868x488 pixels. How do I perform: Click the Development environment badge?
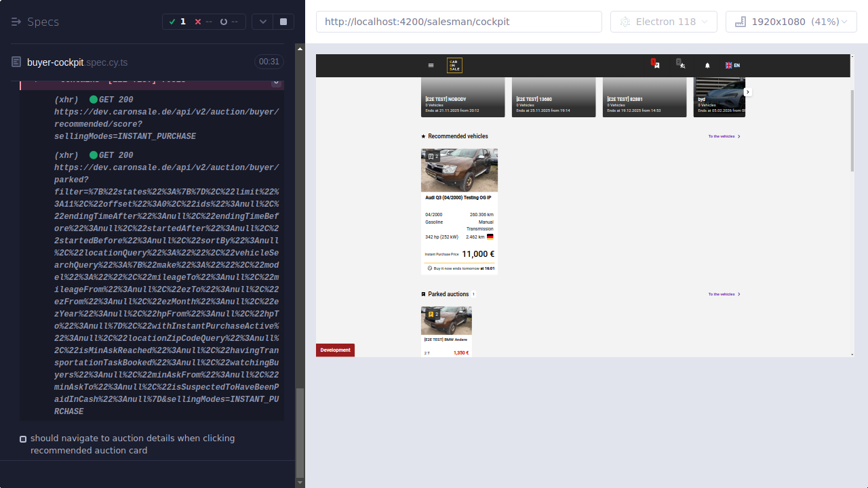[x=335, y=350]
